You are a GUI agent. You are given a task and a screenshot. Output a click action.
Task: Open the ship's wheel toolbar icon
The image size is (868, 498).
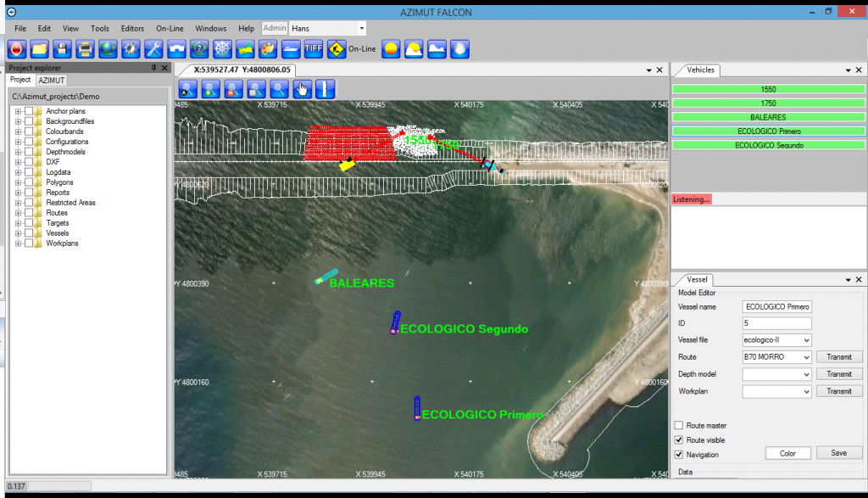[222, 48]
